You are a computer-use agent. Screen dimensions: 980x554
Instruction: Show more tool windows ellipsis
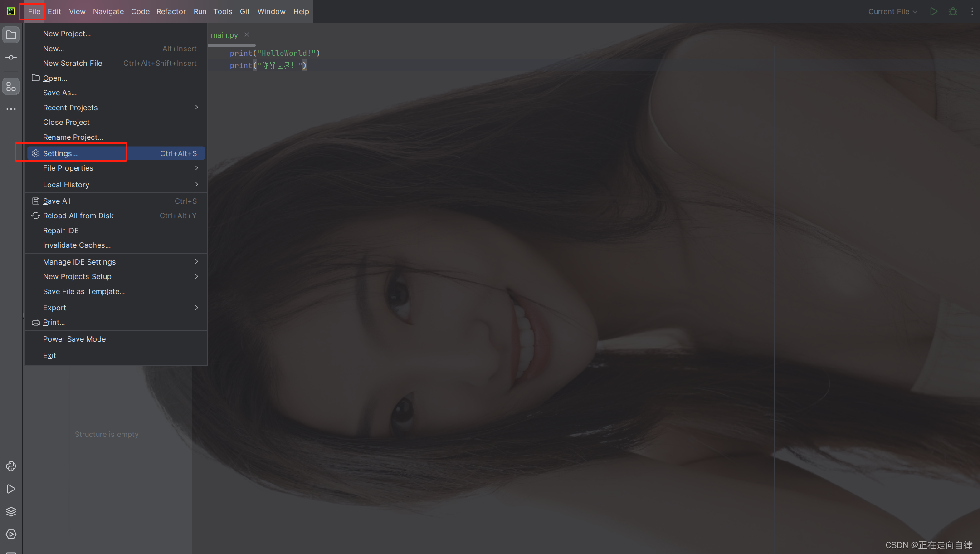[11, 109]
